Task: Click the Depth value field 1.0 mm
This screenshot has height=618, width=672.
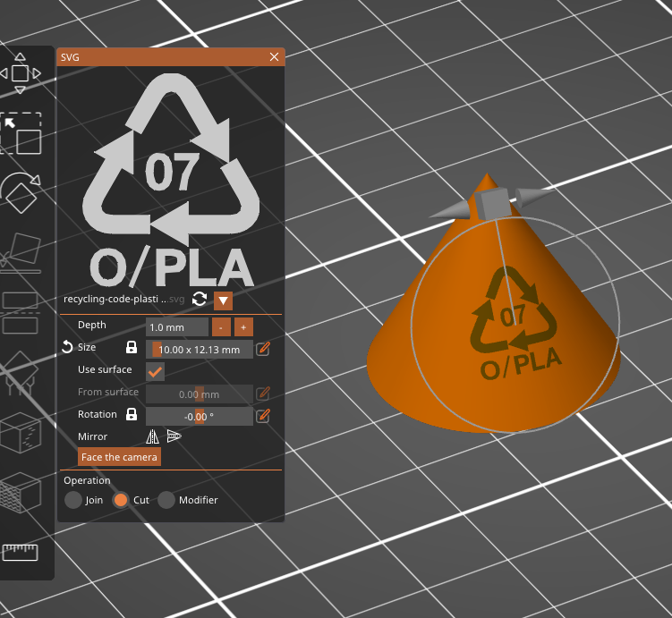Action: coord(177,327)
